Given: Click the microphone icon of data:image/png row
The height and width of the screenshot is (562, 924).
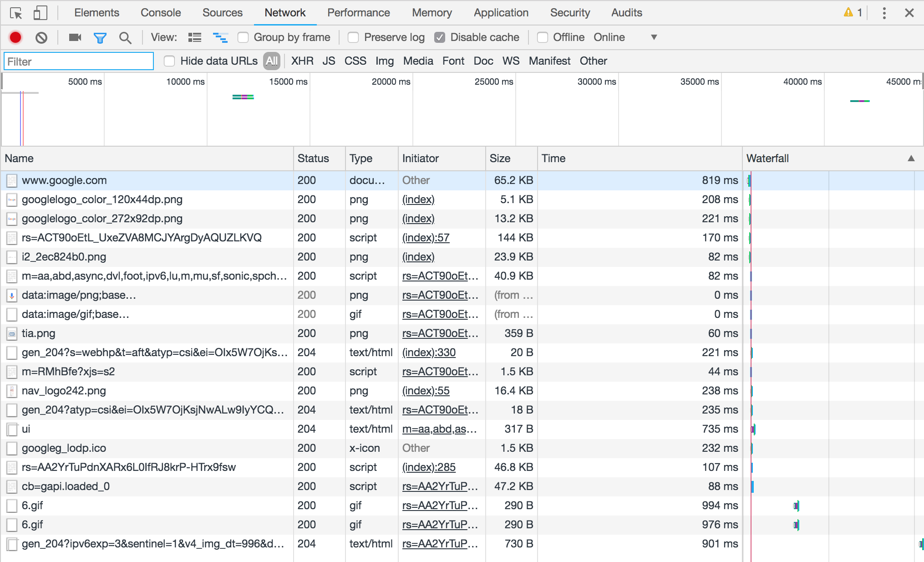Looking at the screenshot, I should point(12,295).
